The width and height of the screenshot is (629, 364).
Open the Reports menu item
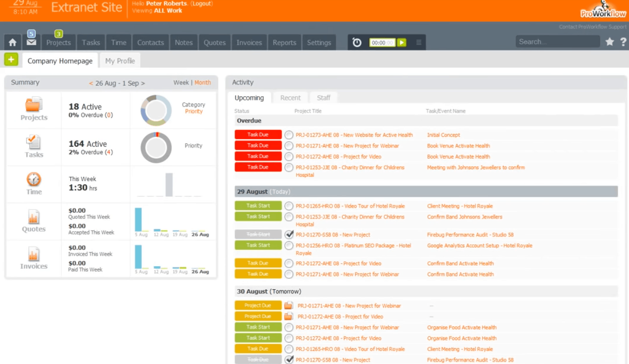point(284,43)
